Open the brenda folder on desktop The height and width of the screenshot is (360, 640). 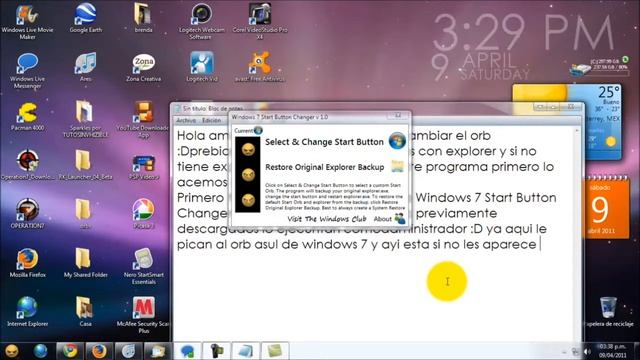pos(143,18)
